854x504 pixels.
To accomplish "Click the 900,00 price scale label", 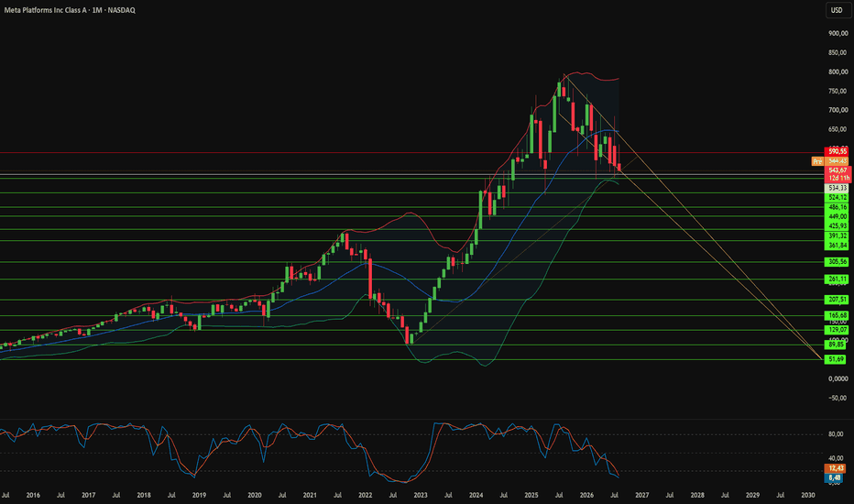I will pyautogui.click(x=838, y=33).
